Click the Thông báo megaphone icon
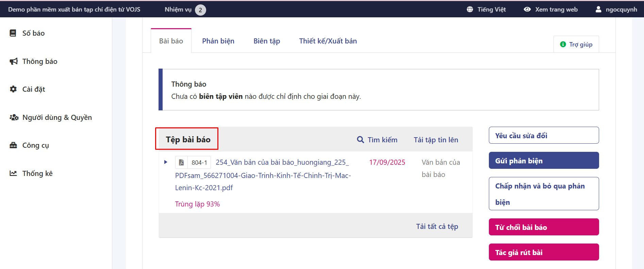The image size is (644, 269). [x=13, y=61]
